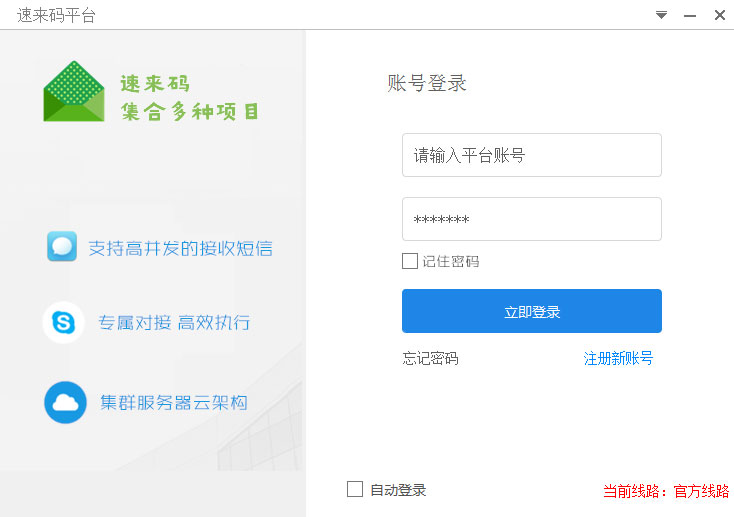Click the 立即登录 login button
This screenshot has height=517, width=734.
pos(531,311)
